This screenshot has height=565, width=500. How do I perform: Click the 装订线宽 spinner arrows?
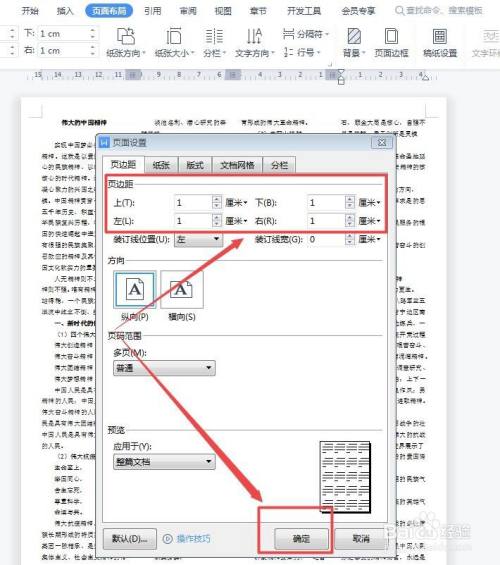tap(350, 239)
